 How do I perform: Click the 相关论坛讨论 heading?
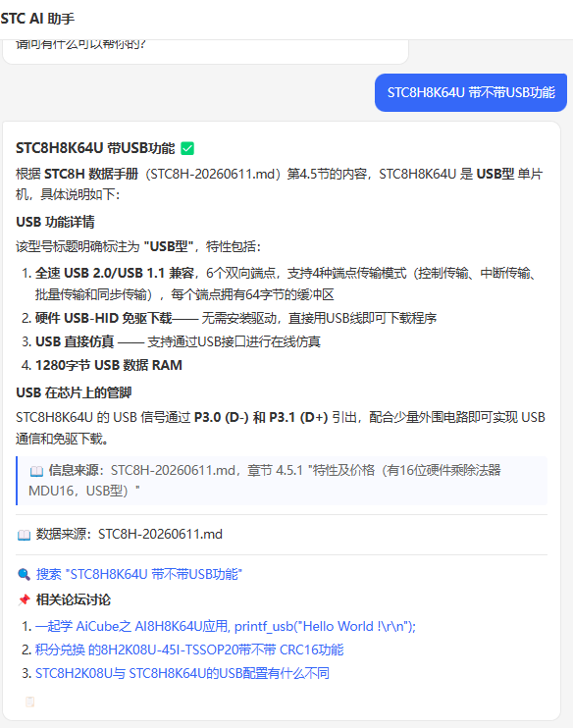(x=74, y=599)
